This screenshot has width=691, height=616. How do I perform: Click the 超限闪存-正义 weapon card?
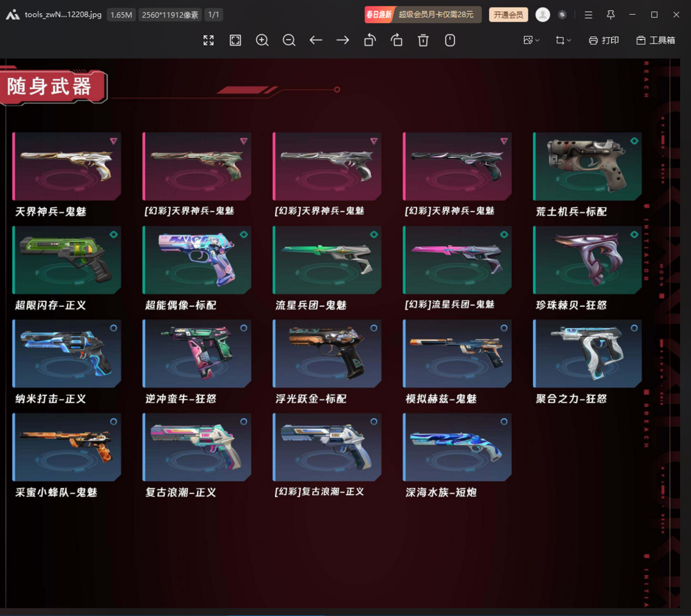point(67,260)
